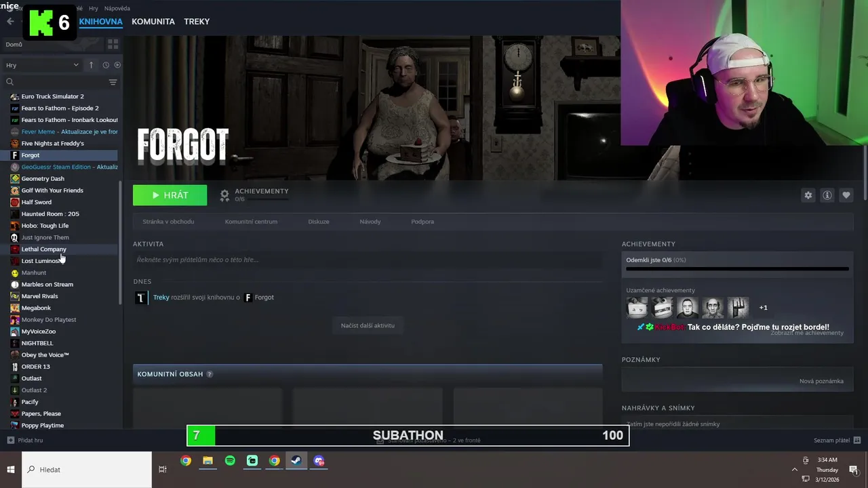Click the Steam taskbar icon
The height and width of the screenshot is (488, 868).
click(x=296, y=461)
